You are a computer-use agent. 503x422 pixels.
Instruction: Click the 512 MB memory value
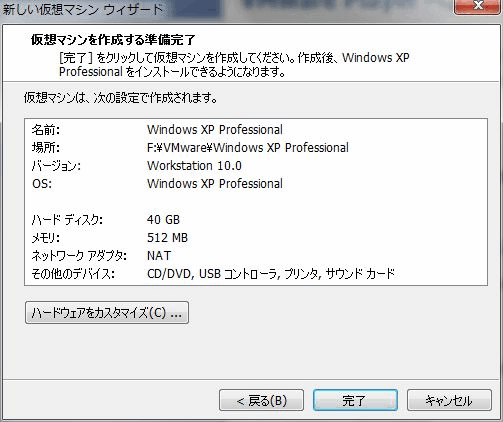[x=167, y=238]
